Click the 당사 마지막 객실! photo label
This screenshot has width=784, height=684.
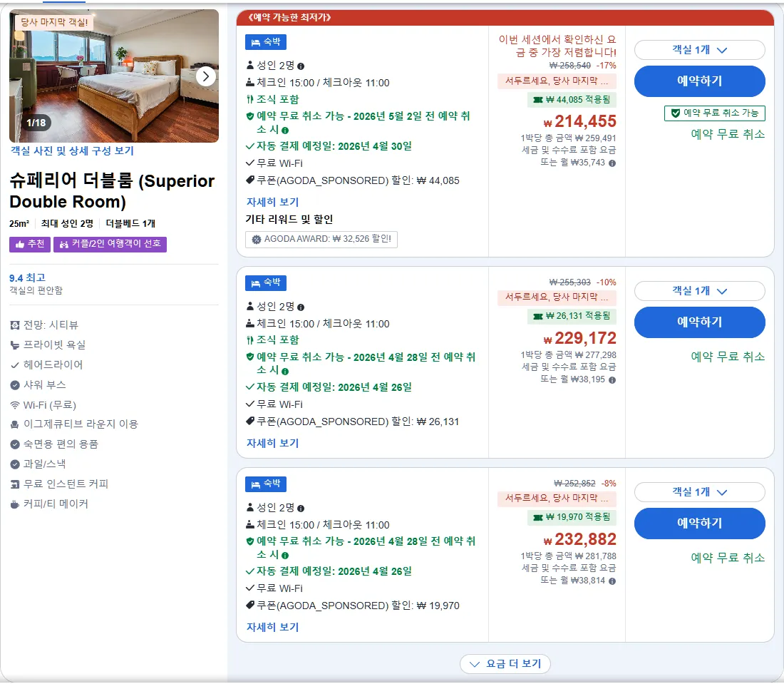[x=54, y=22]
